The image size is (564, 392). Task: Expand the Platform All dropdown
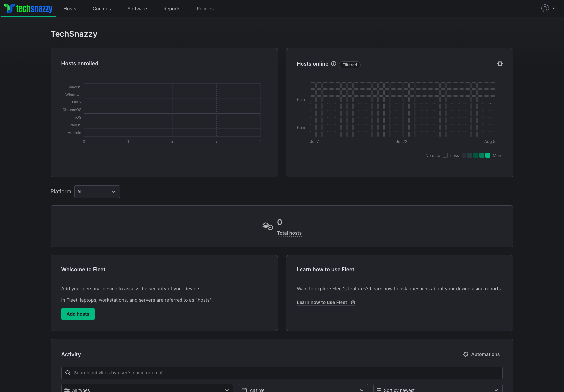[97, 192]
